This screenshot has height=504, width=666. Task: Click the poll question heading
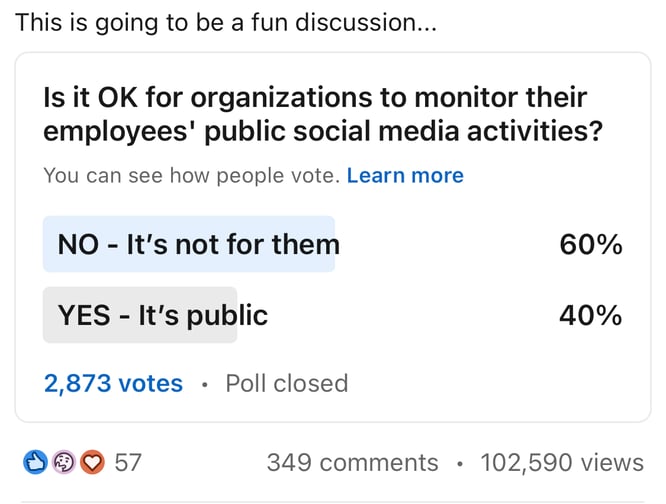pyautogui.click(x=323, y=114)
